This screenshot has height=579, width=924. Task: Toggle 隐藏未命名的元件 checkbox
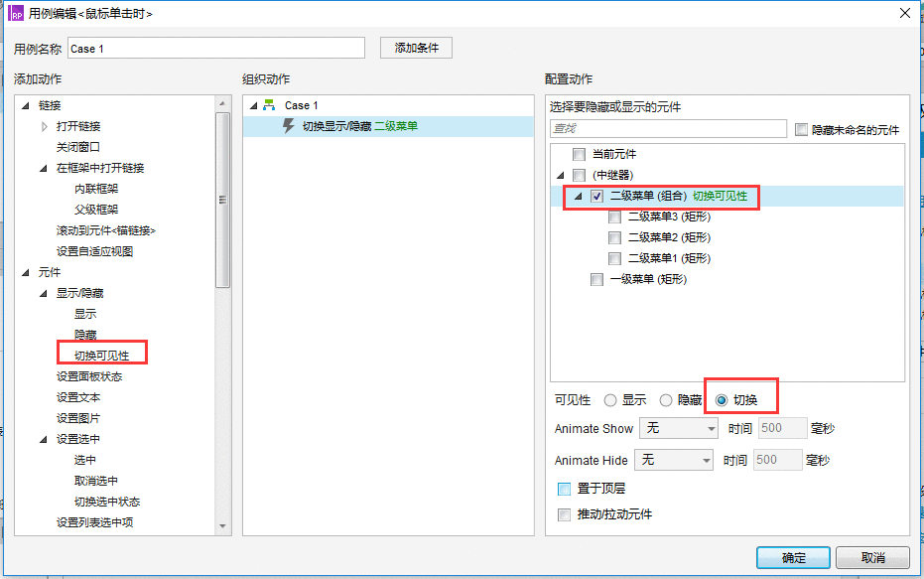point(801,129)
